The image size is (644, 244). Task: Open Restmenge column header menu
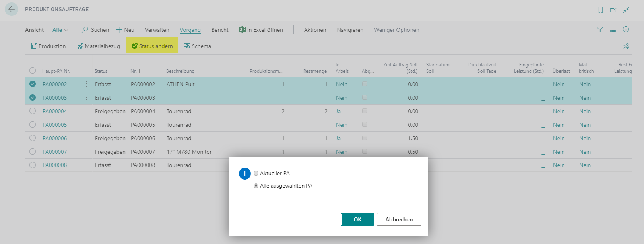(315, 71)
